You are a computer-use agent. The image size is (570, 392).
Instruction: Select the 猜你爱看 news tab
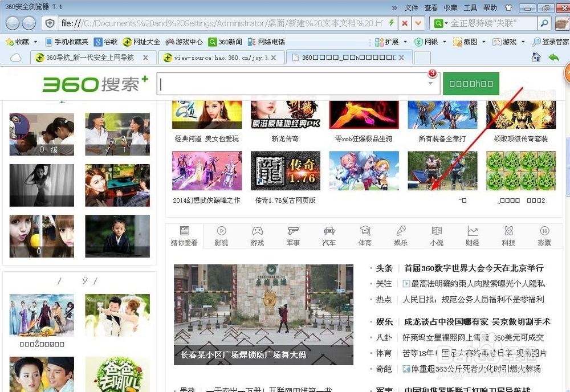(184, 236)
